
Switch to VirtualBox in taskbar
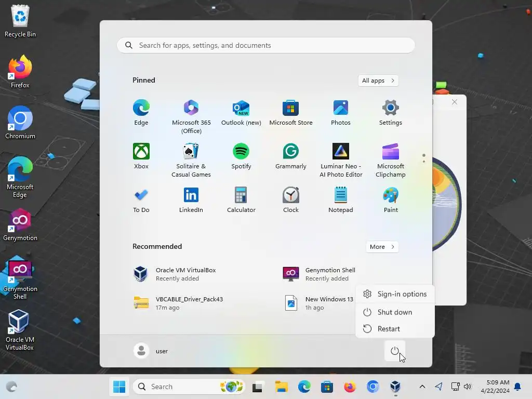coord(395,387)
